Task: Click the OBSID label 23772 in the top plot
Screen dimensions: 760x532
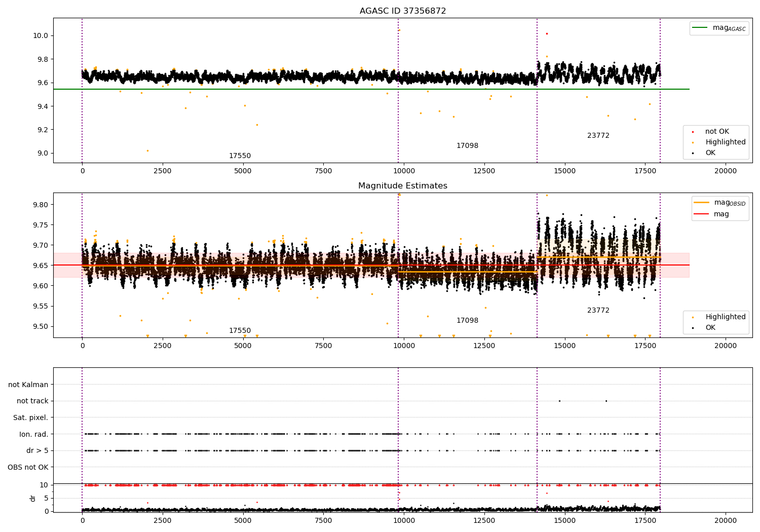Action: pos(598,136)
